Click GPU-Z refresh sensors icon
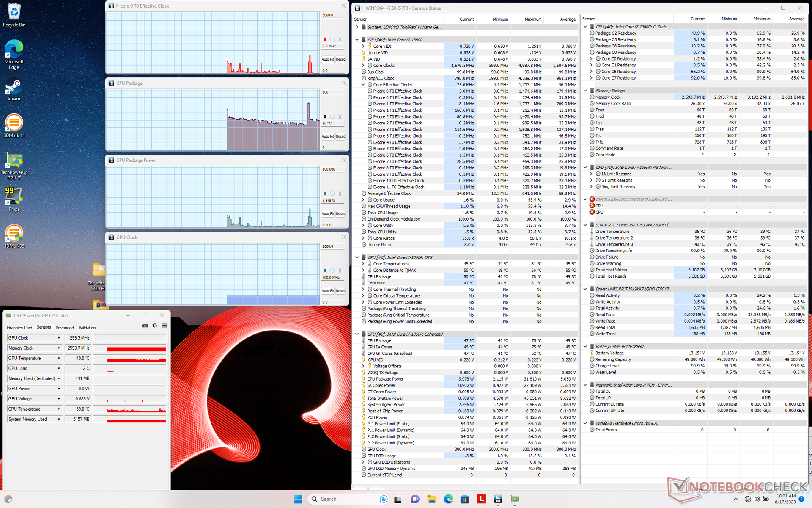This screenshot has width=812, height=508. pos(155,326)
